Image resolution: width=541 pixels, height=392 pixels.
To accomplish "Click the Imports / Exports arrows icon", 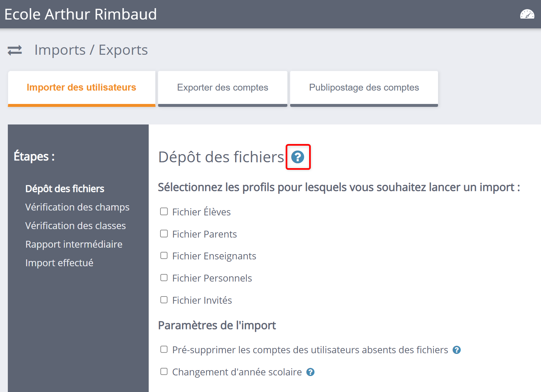I will (x=15, y=50).
